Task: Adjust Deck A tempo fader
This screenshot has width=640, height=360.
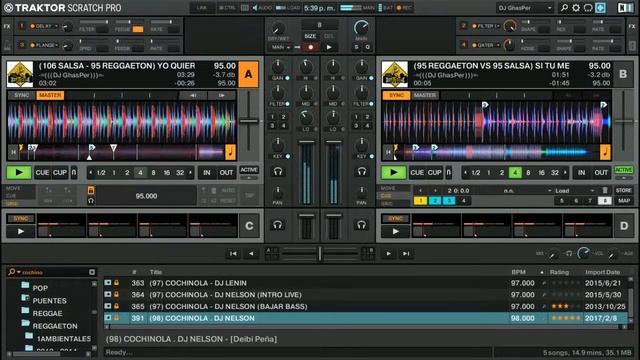Action: click(x=249, y=121)
